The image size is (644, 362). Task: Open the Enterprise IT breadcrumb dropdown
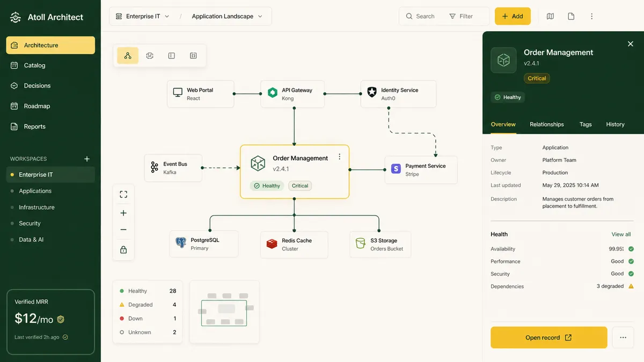[x=143, y=16]
